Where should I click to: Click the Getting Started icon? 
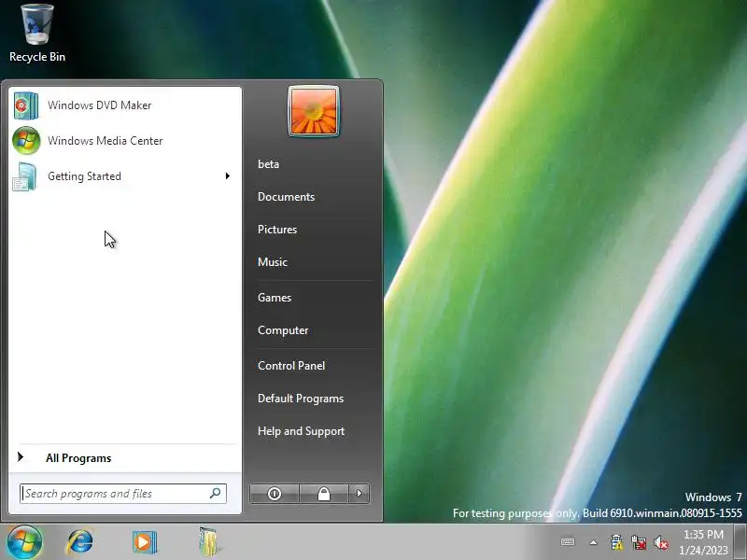point(25,176)
